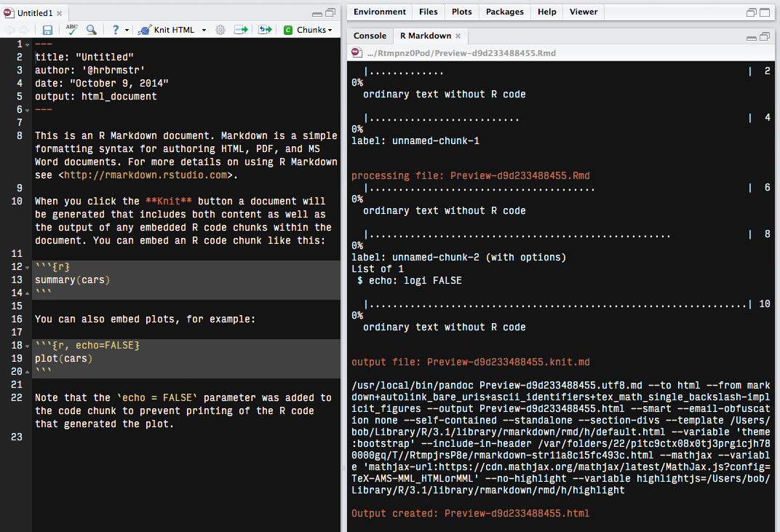Switch to the Console tab

tap(370, 36)
